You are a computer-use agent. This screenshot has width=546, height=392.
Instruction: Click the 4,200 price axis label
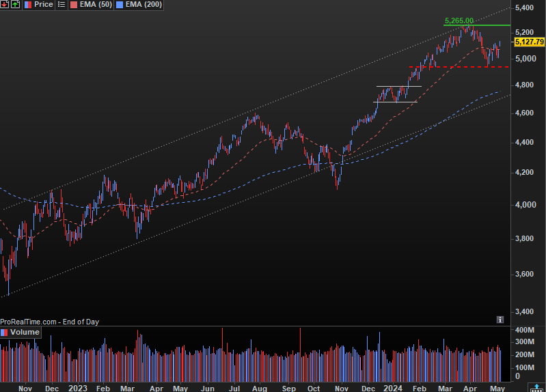point(524,172)
